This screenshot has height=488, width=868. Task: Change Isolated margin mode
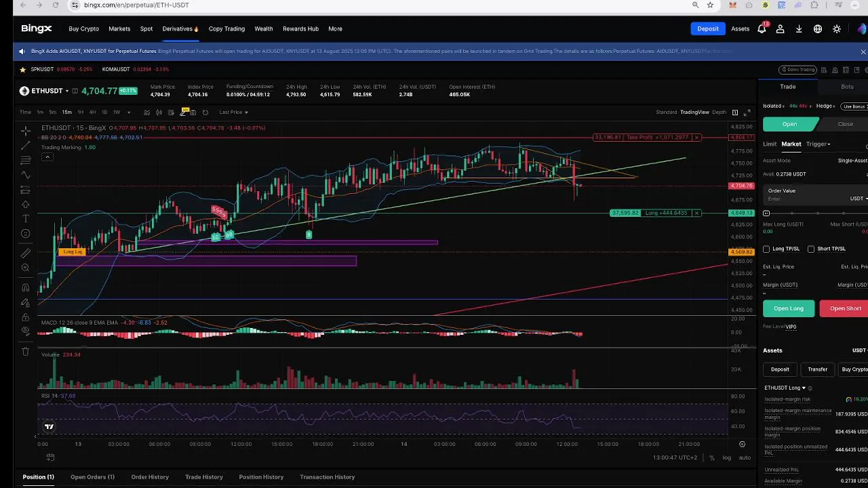774,106
